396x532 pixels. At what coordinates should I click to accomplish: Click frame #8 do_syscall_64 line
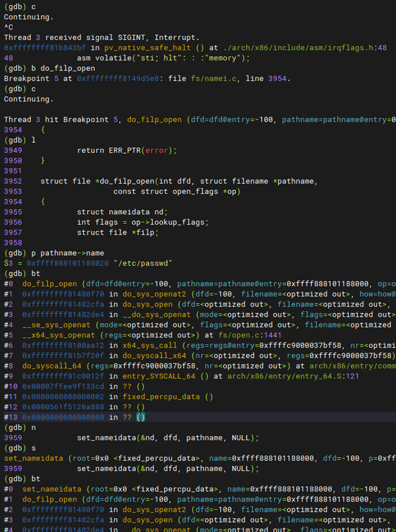[x=200, y=366]
